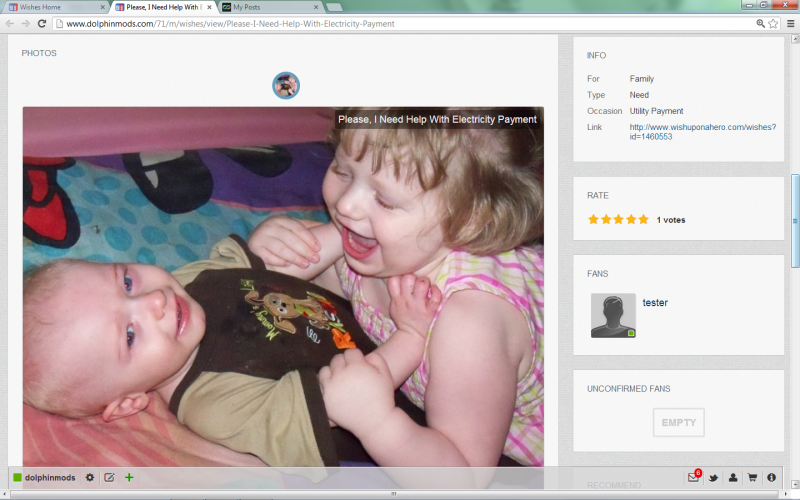Screen dimensions: 800x500
Task: Click the vertical scrollbar up arrow
Action: tap(795, 39)
